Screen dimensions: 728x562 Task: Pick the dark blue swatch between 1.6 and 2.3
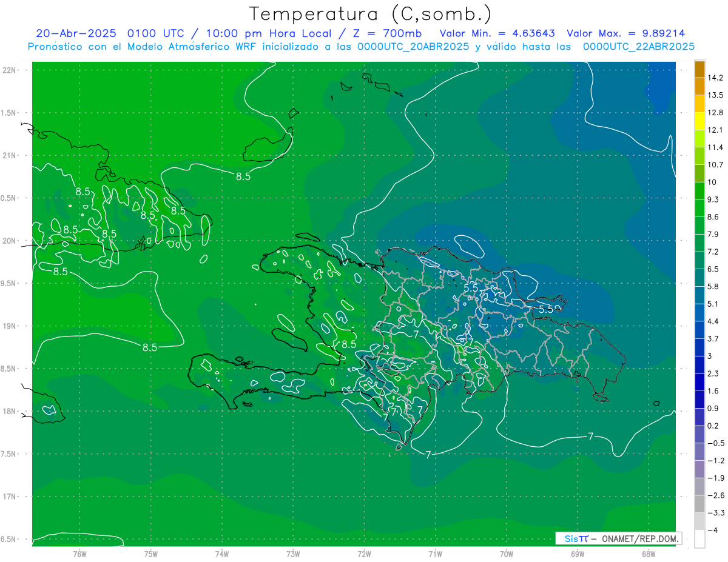pyautogui.click(x=699, y=383)
